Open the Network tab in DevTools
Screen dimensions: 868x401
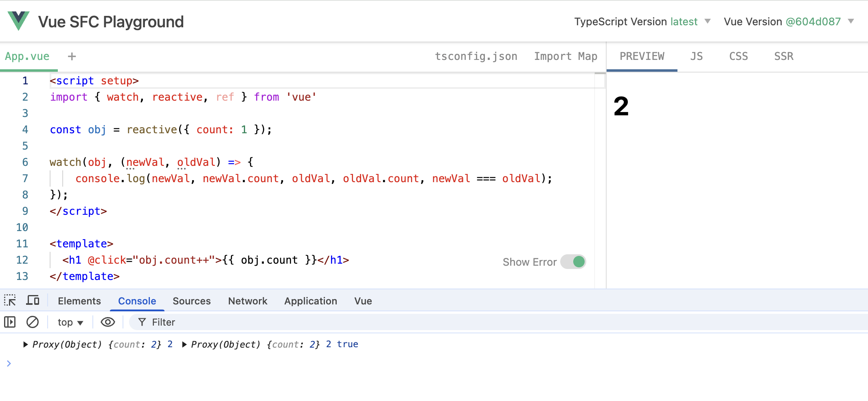point(248,301)
